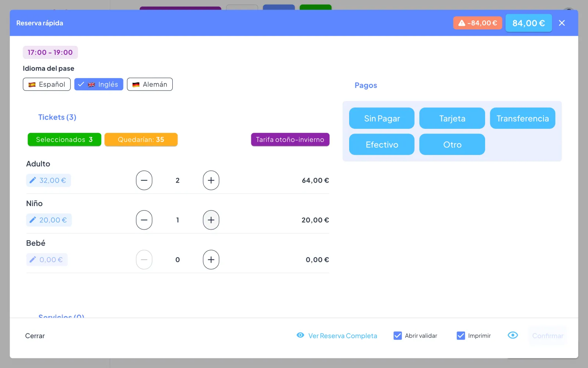
Task: Click the Seleccionados 3 badge
Action: [64, 139]
